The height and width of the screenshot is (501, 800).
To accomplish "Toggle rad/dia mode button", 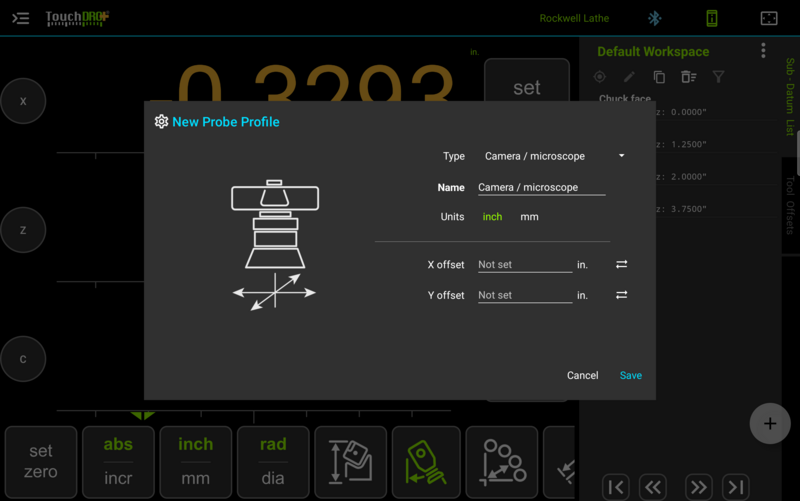I will (273, 462).
